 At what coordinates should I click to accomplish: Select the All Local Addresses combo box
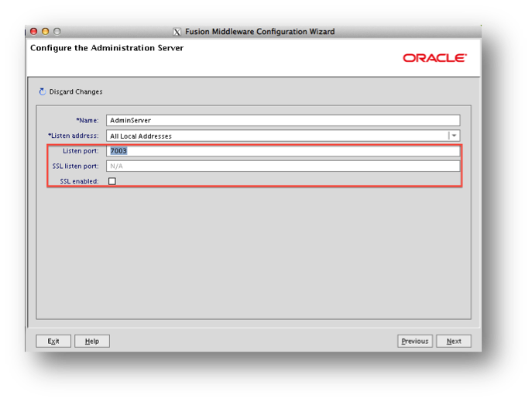pyautogui.click(x=283, y=136)
